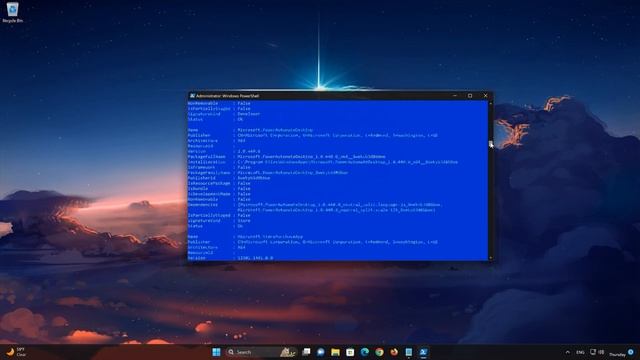Click the Version value '1.0.449.0'
Screen dimensions: 640x360
(x=249, y=151)
